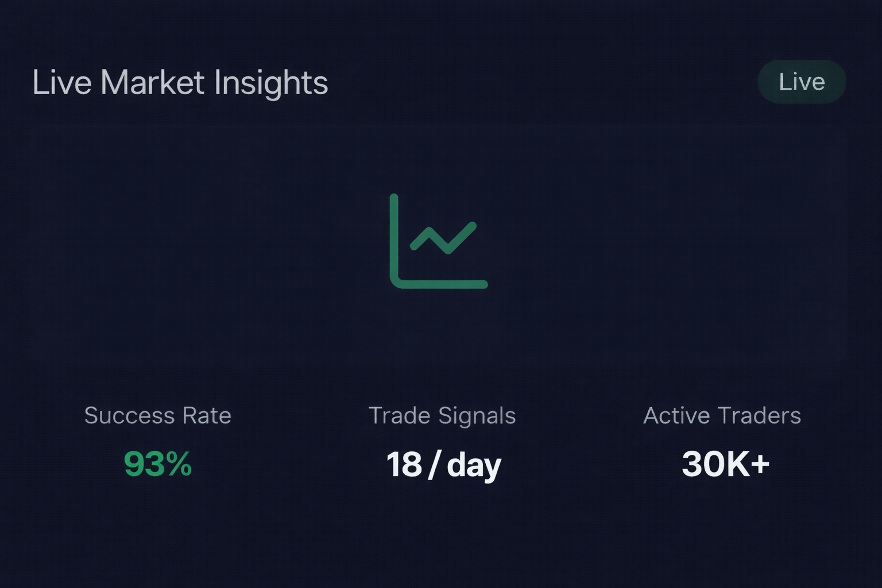Click the word day in signals value
Screen dimensions: 882x588
click(474, 465)
